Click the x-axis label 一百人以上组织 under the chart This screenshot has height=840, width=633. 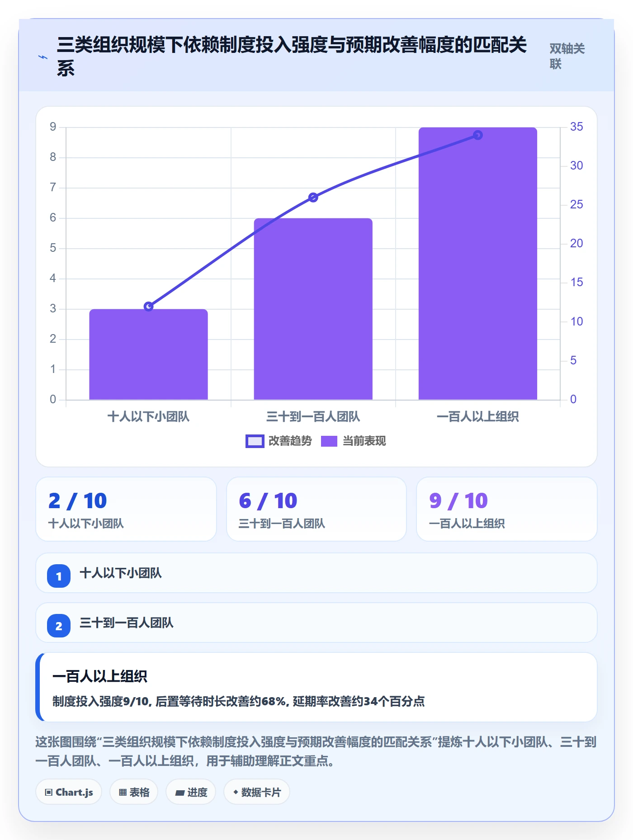click(478, 416)
